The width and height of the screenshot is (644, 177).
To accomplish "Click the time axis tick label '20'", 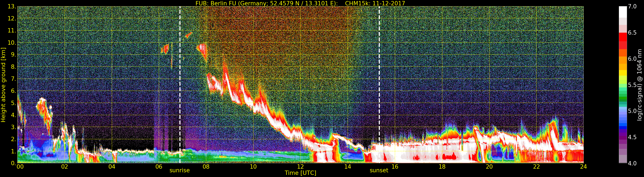I will [x=489, y=166].
